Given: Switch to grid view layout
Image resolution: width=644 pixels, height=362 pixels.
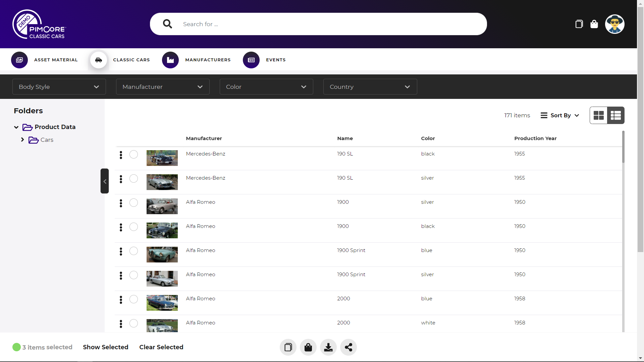Looking at the screenshot, I should point(599,115).
